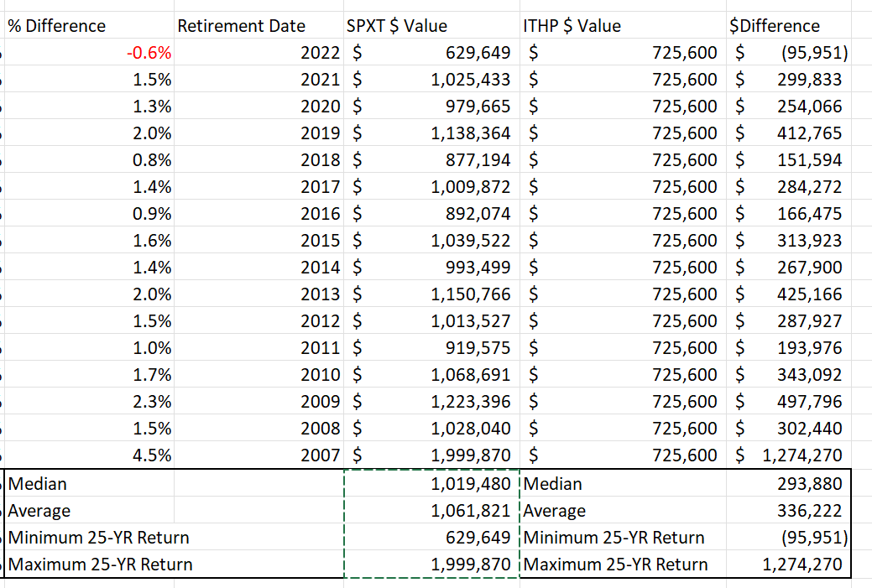Click SPXT value 629,649 in the 2022 row

point(431,52)
